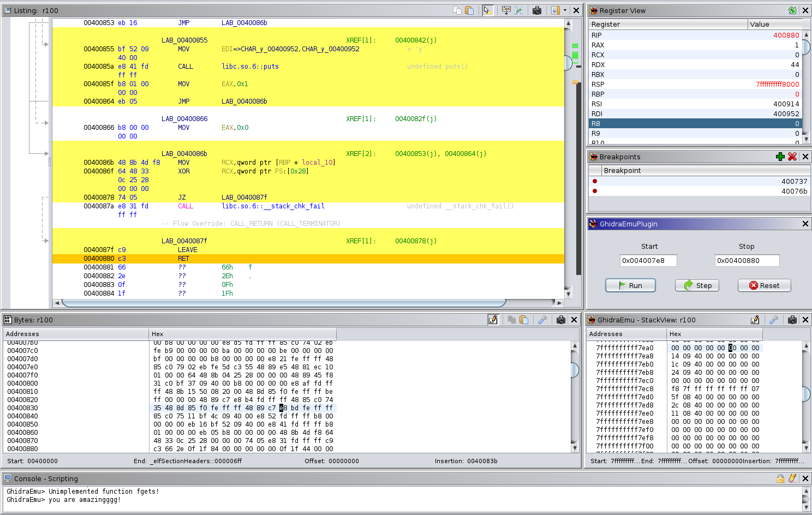Click the Paste icon in Listing toolbar

click(x=469, y=10)
